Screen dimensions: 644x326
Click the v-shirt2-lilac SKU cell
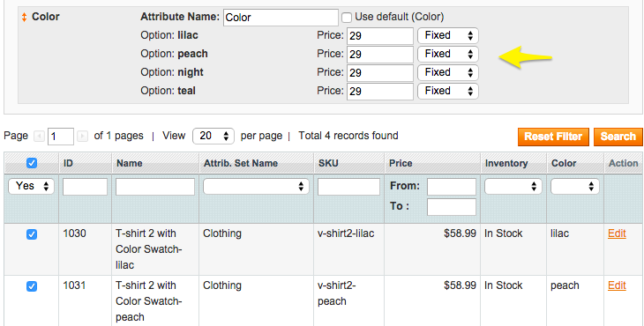click(346, 233)
